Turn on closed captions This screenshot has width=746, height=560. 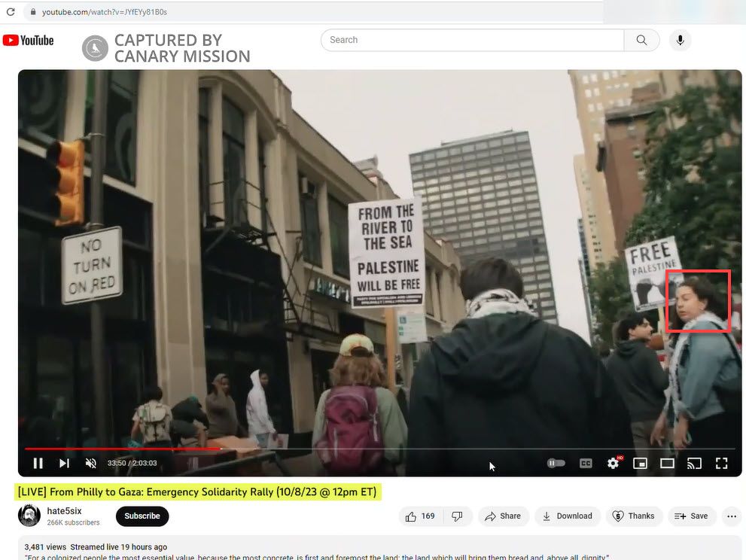pos(585,463)
